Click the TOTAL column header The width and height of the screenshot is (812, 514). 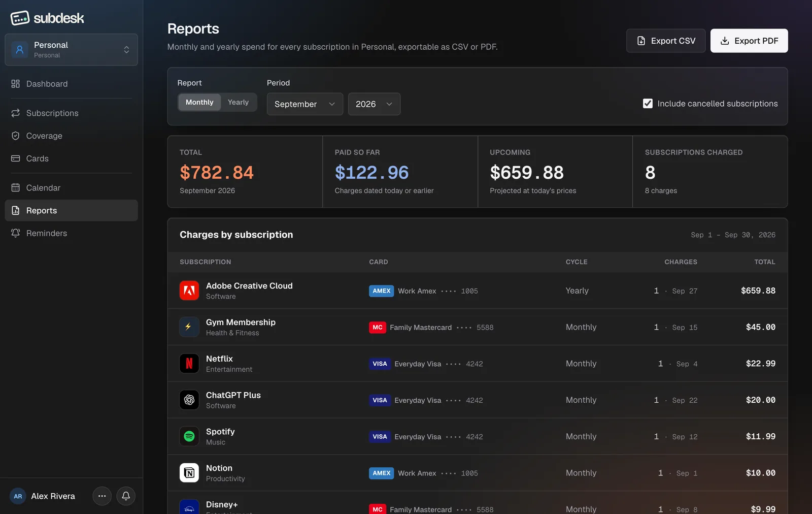(x=765, y=262)
